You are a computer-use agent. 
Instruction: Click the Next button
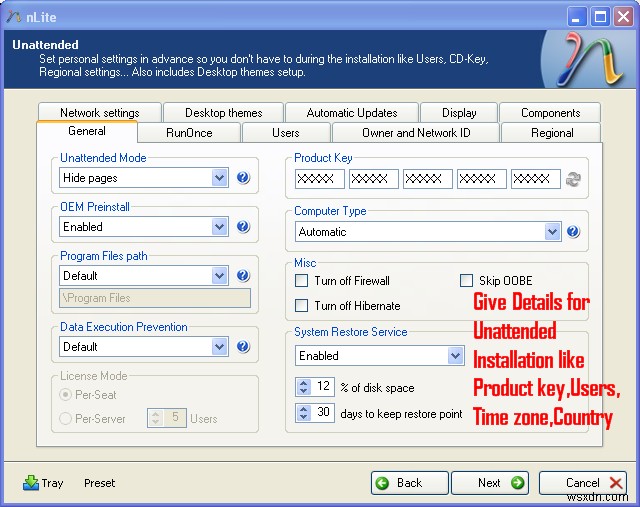(490, 483)
